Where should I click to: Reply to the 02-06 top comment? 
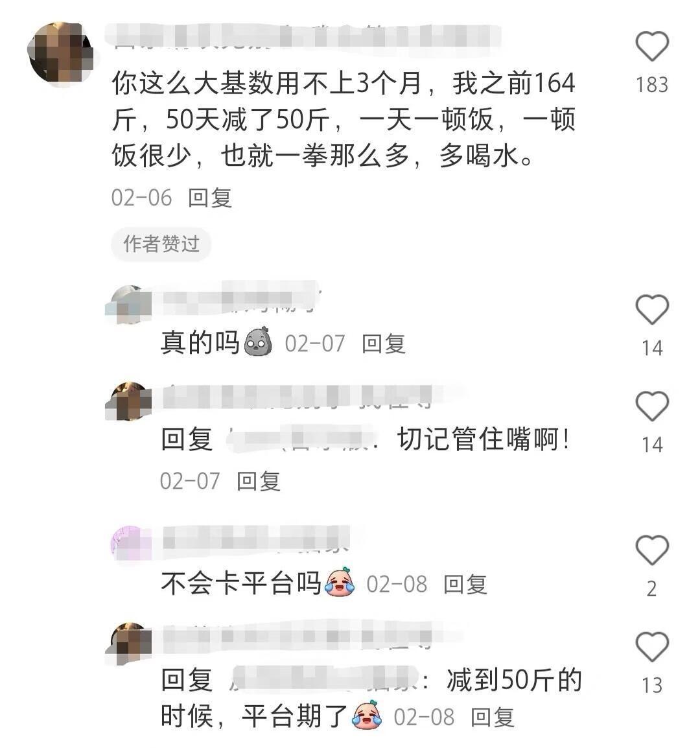[x=210, y=198]
